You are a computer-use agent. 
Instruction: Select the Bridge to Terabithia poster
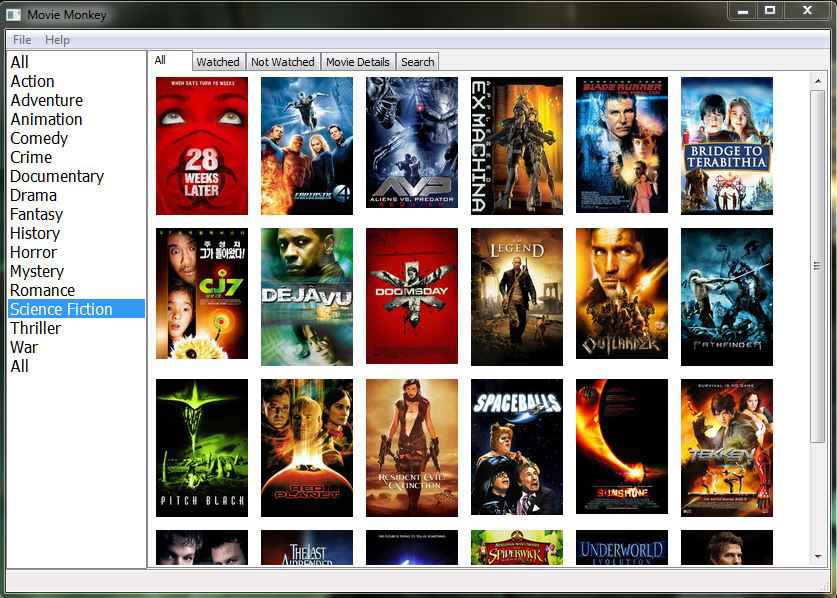point(727,146)
